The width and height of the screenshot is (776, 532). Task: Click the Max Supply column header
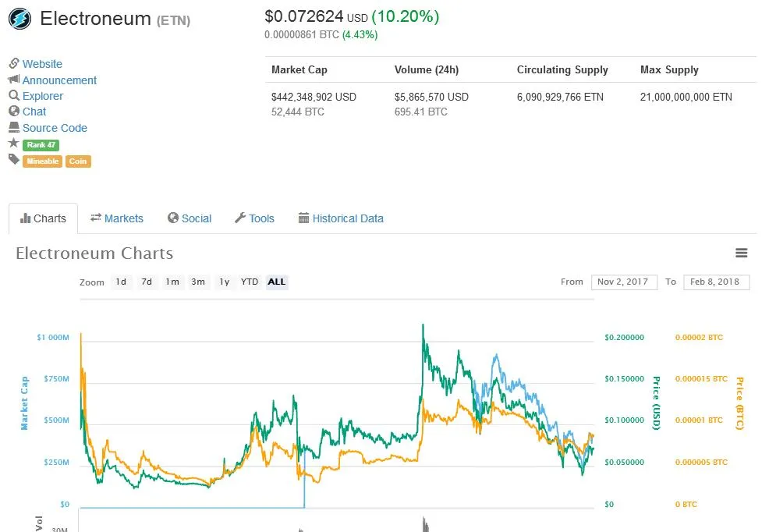[670, 69]
